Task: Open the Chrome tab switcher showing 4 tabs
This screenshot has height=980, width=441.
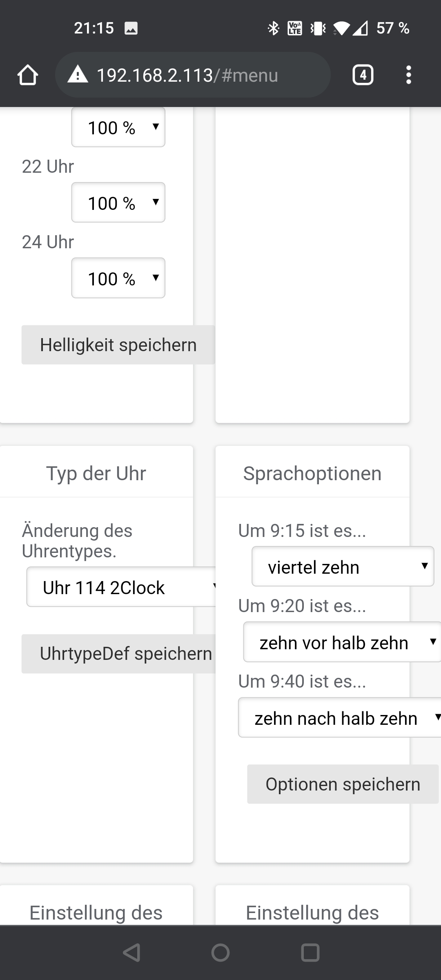Action: coord(362,75)
